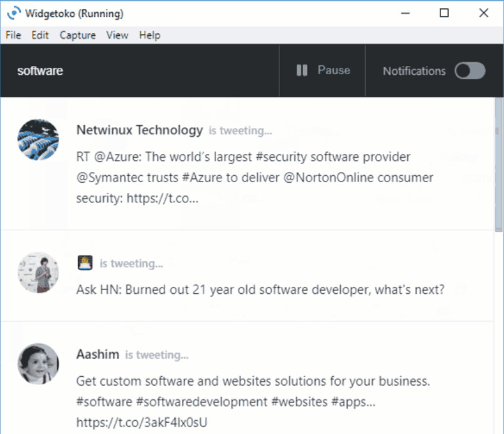This screenshot has height=434, width=504.
Task: Open the File menu
Action: [13, 35]
